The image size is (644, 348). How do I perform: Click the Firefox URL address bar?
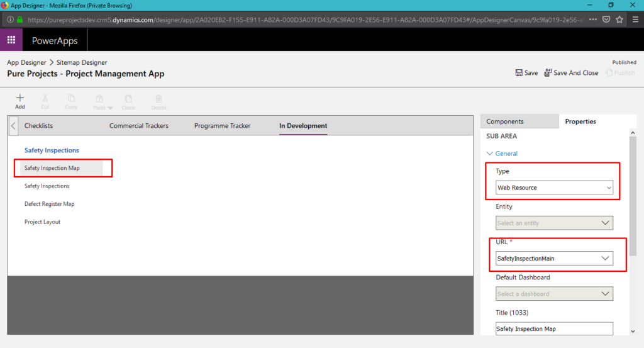pyautogui.click(x=306, y=20)
